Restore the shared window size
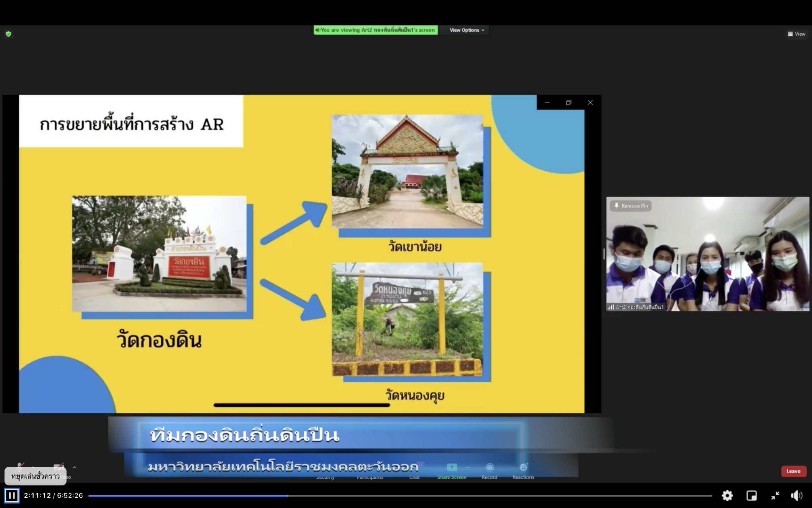 569,102
